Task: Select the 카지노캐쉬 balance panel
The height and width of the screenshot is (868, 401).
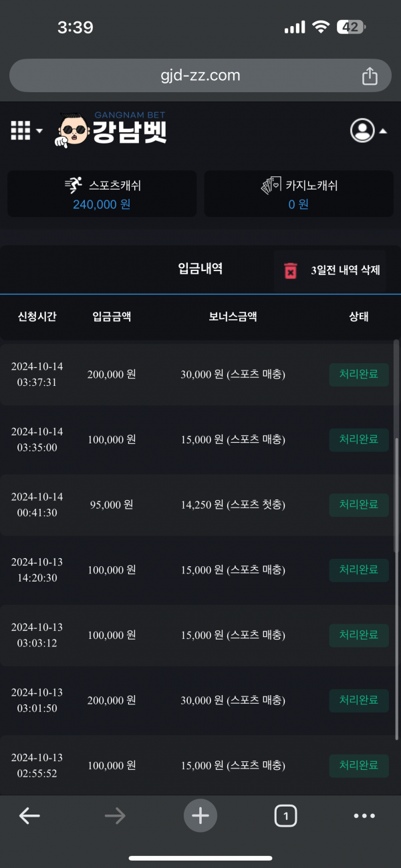Action: pyautogui.click(x=298, y=194)
